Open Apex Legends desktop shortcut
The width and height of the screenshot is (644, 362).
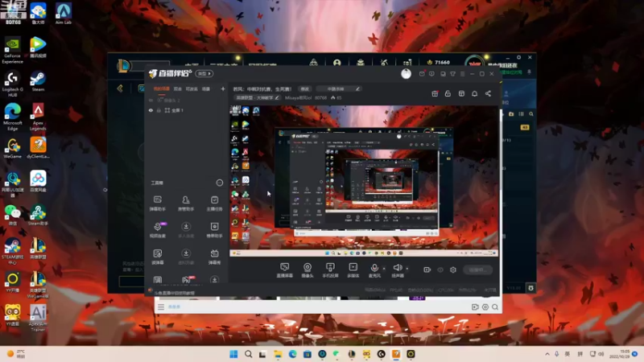coord(38,117)
